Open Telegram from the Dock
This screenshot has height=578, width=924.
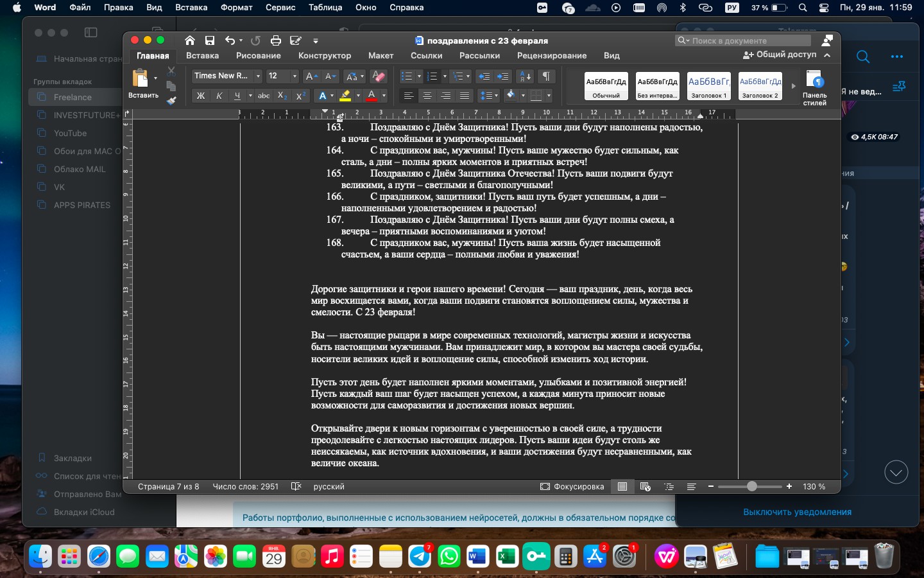coord(420,556)
